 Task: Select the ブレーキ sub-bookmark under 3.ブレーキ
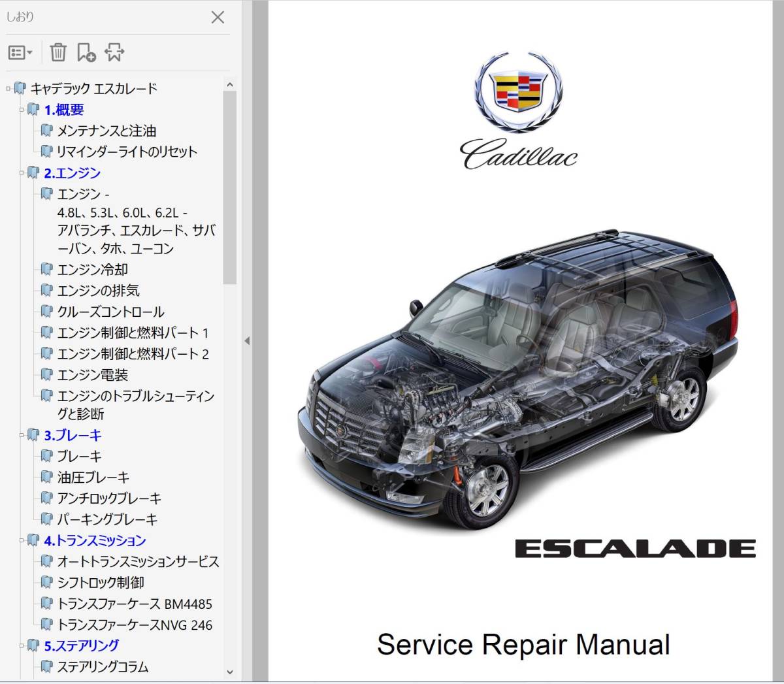click(x=80, y=456)
